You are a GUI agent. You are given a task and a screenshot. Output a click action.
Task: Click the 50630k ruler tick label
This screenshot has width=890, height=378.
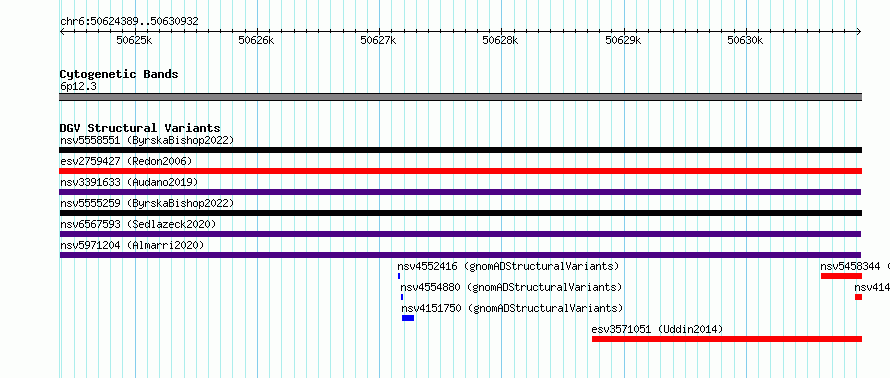coord(745,41)
